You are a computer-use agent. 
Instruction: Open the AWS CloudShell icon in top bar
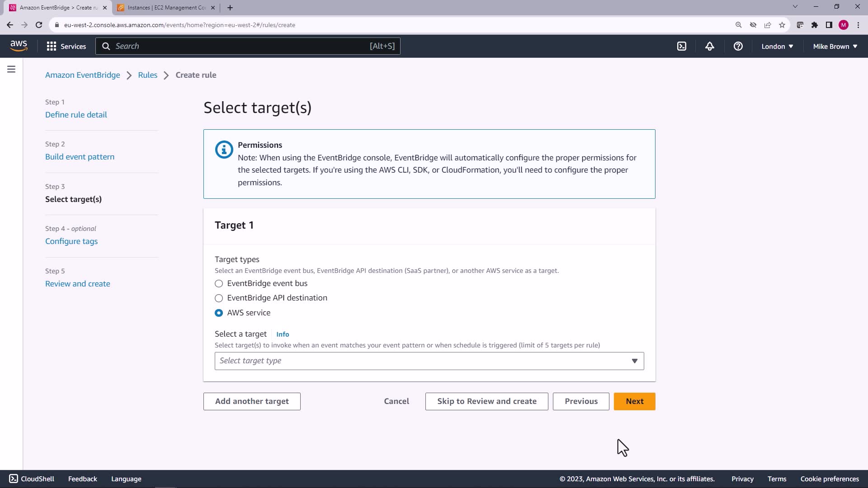coord(682,46)
